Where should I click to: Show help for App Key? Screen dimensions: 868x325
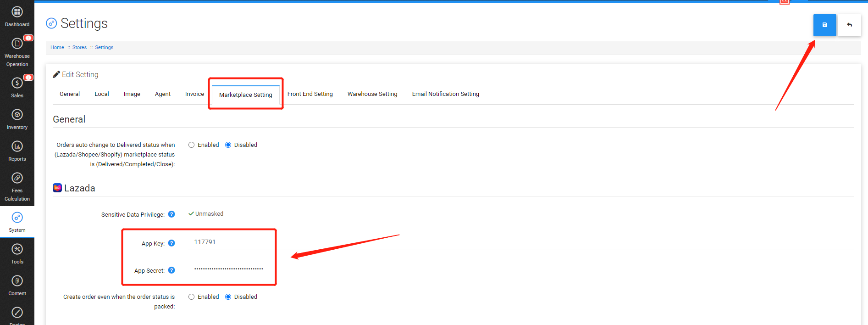click(171, 243)
